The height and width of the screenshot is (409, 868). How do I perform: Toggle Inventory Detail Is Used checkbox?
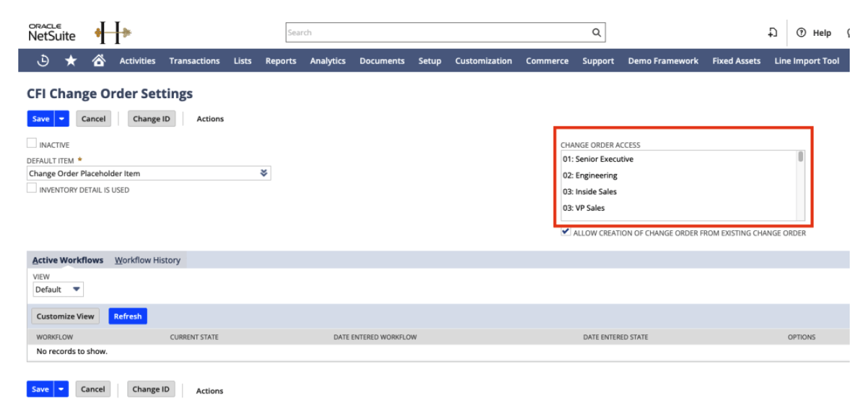click(32, 189)
